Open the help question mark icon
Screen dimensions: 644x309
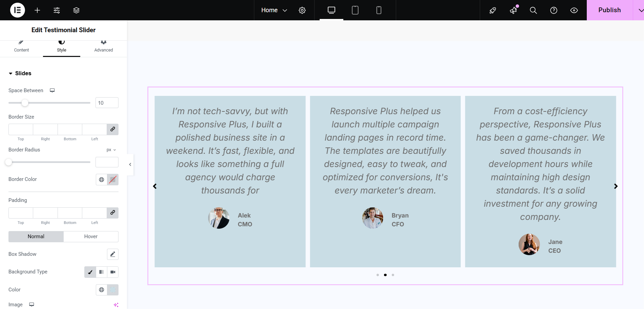(554, 10)
